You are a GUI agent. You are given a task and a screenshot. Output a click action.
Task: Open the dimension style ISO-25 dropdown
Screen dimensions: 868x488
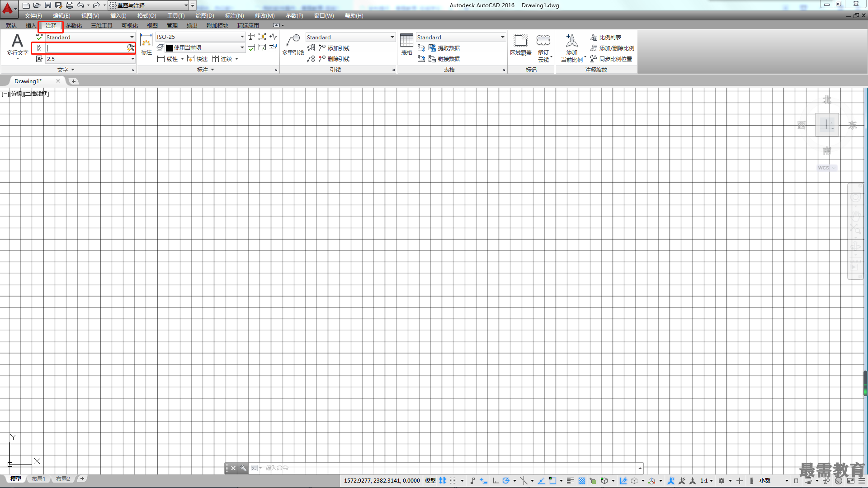200,37
